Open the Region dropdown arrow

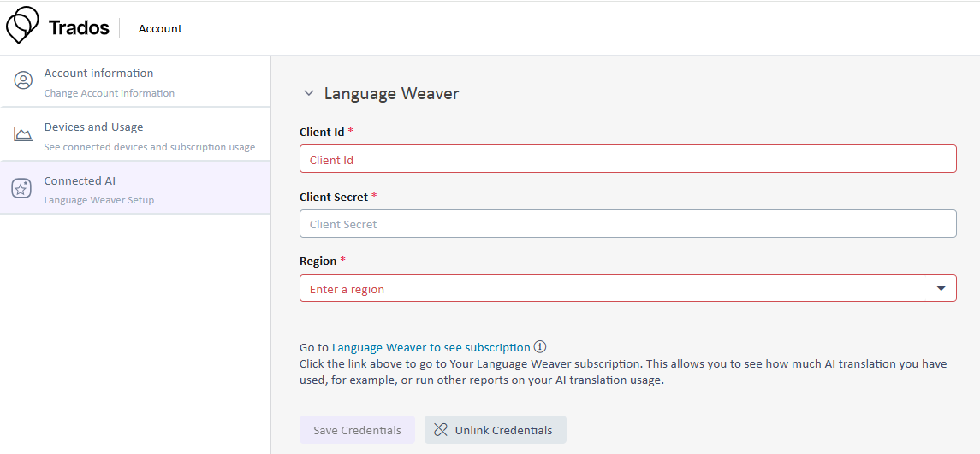pos(941,288)
